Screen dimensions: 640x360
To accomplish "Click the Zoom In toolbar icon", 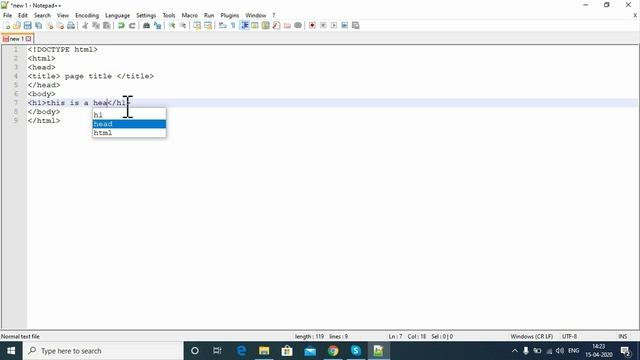I will pyautogui.click(x=172, y=25).
